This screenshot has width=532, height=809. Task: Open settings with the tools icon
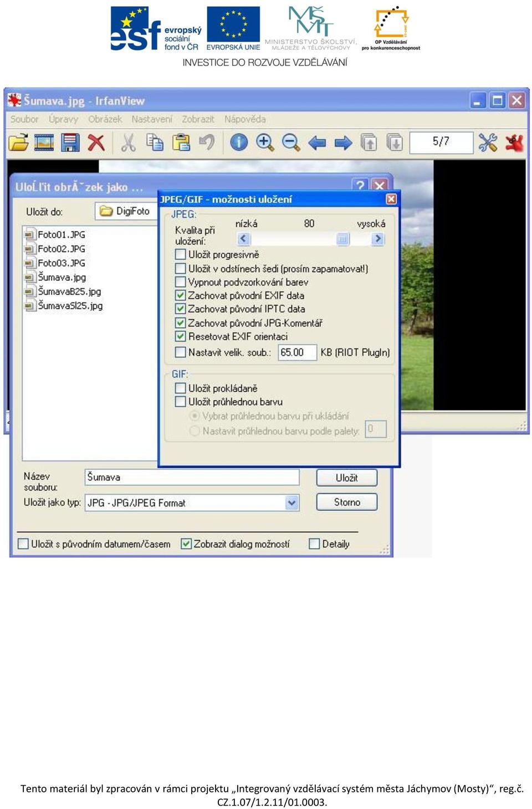coord(488,142)
